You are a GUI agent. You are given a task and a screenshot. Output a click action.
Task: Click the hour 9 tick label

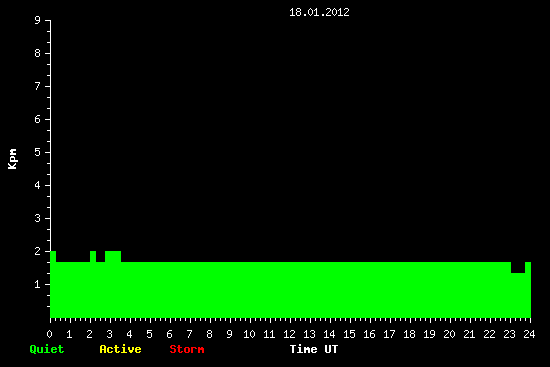point(229,334)
